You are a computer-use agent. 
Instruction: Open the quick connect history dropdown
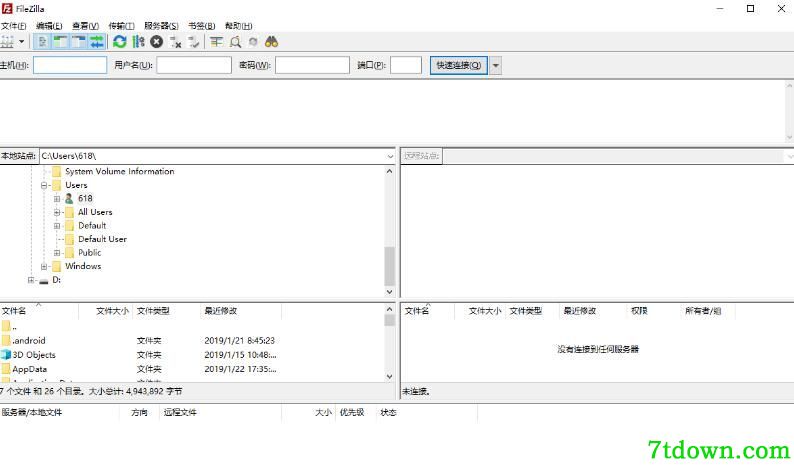click(x=495, y=65)
